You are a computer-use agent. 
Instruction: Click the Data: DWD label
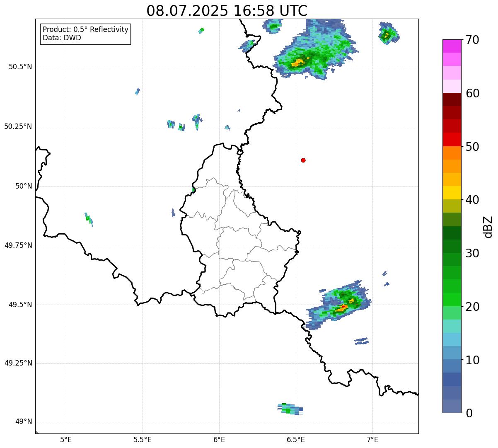[x=62, y=38]
